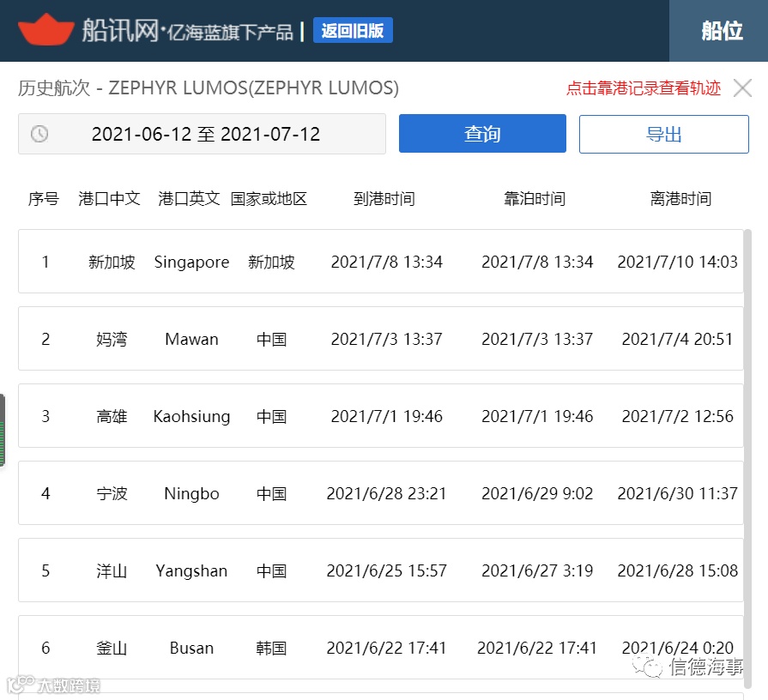Click 韩国 country cell
This screenshot has width=768, height=700.
coord(271,649)
